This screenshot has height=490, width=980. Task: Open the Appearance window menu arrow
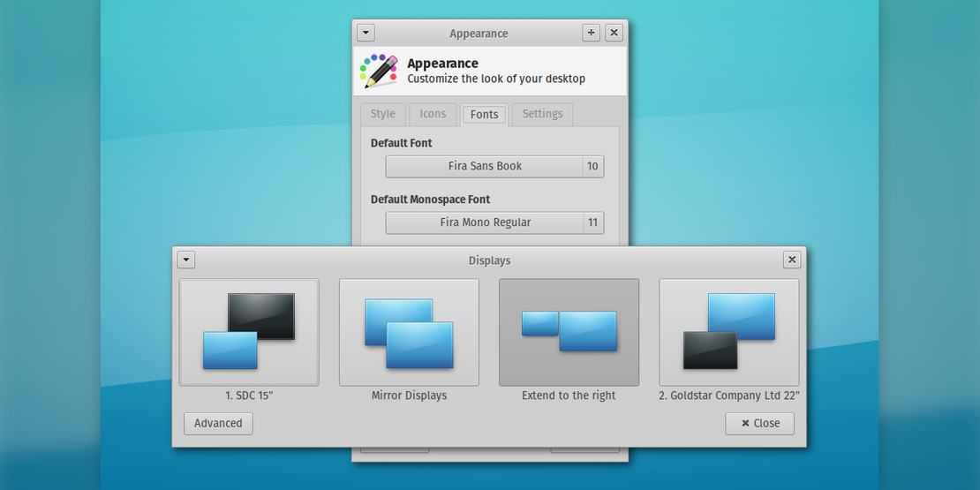[366, 34]
